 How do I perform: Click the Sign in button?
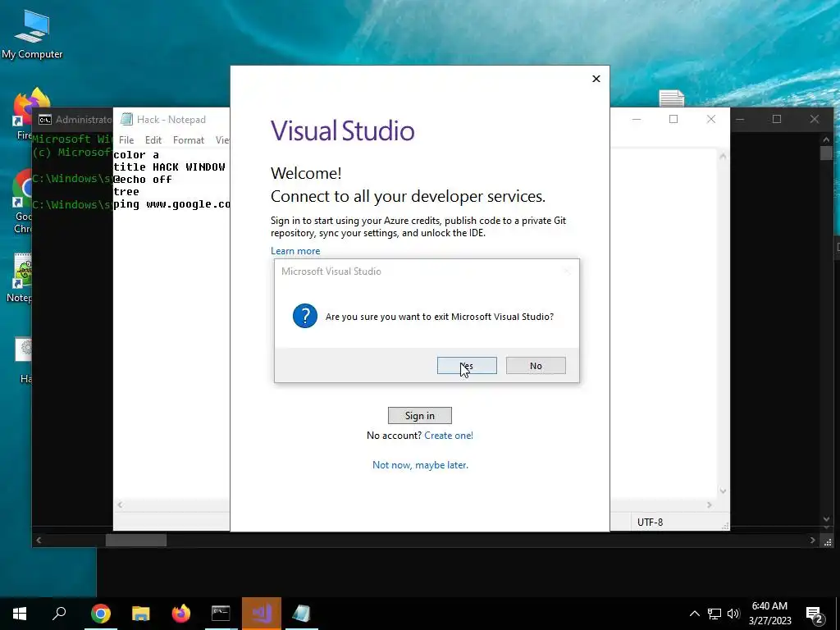coord(419,415)
